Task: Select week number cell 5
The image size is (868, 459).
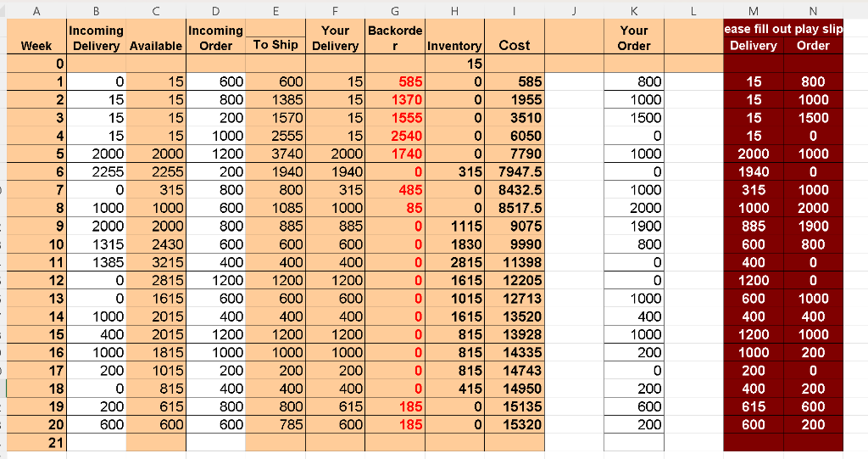Action: [36, 154]
